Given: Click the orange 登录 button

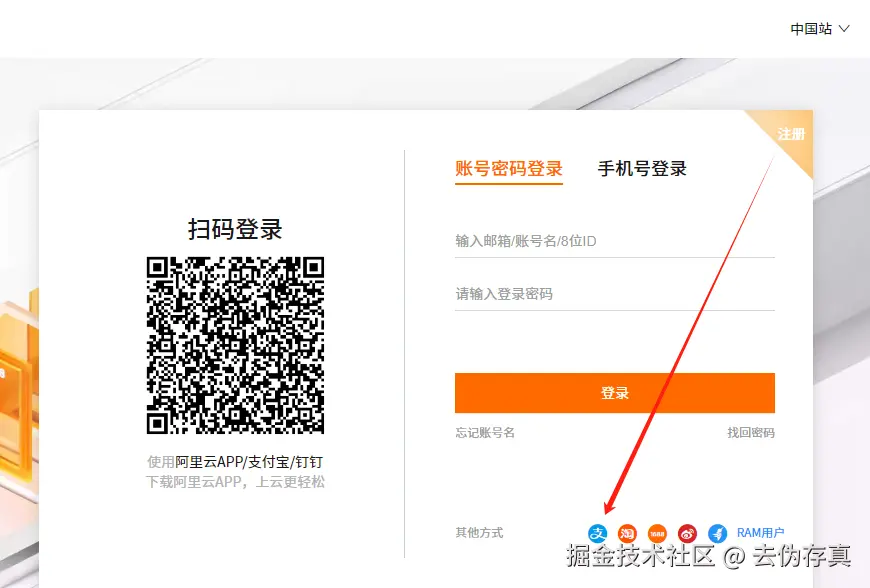Looking at the screenshot, I should pos(615,393).
